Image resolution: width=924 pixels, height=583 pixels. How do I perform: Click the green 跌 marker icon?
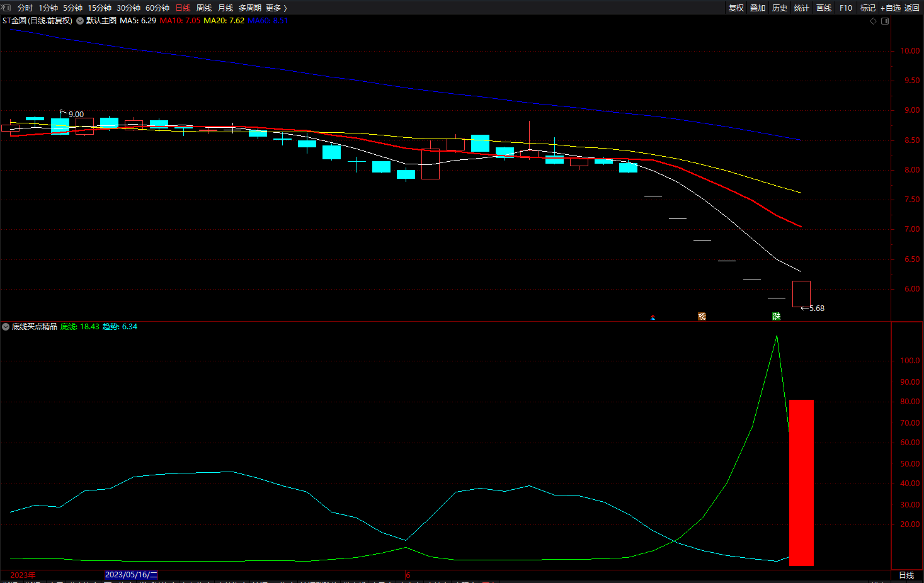(x=777, y=317)
